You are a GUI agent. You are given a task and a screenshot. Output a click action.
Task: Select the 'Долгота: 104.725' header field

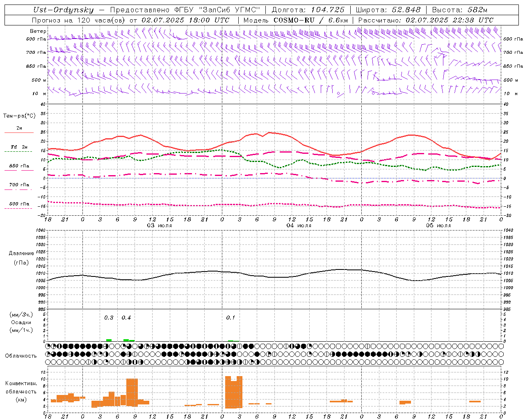point(308,10)
